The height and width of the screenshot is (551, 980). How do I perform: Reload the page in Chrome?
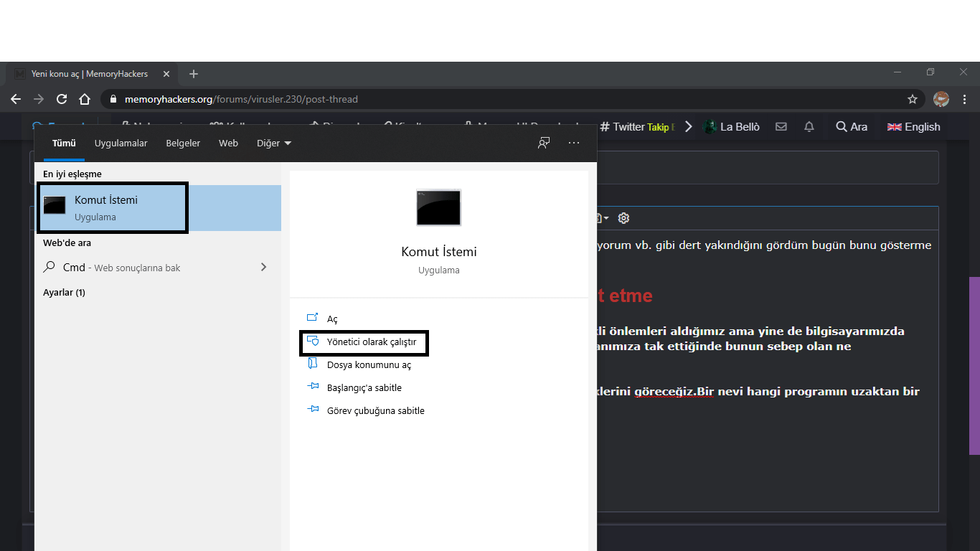tap(62, 99)
